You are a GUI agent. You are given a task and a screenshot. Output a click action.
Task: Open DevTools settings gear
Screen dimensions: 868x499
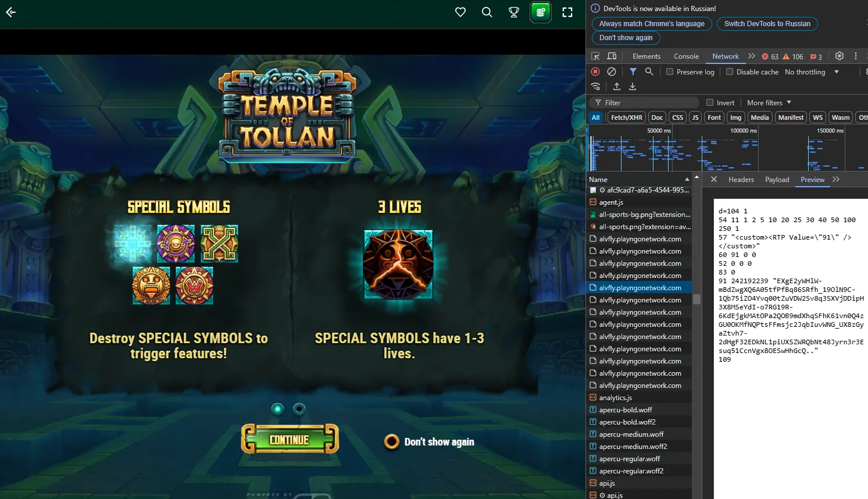pos(840,56)
